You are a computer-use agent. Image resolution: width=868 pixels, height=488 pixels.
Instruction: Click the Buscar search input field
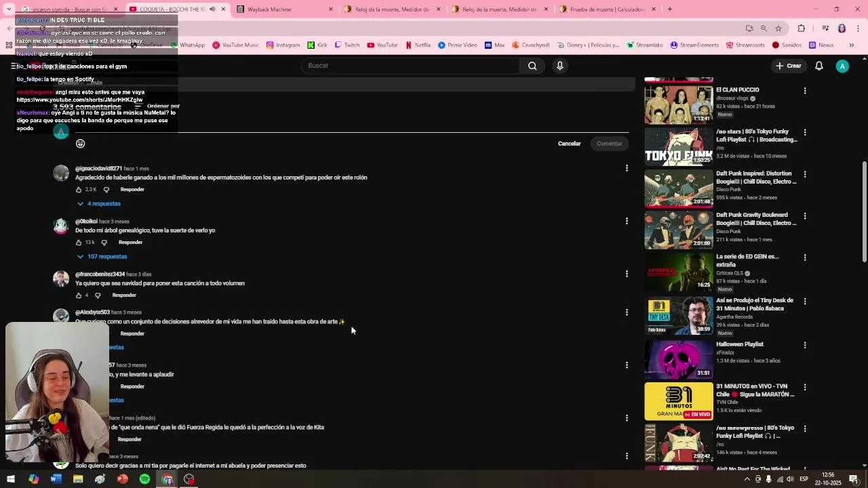point(410,66)
